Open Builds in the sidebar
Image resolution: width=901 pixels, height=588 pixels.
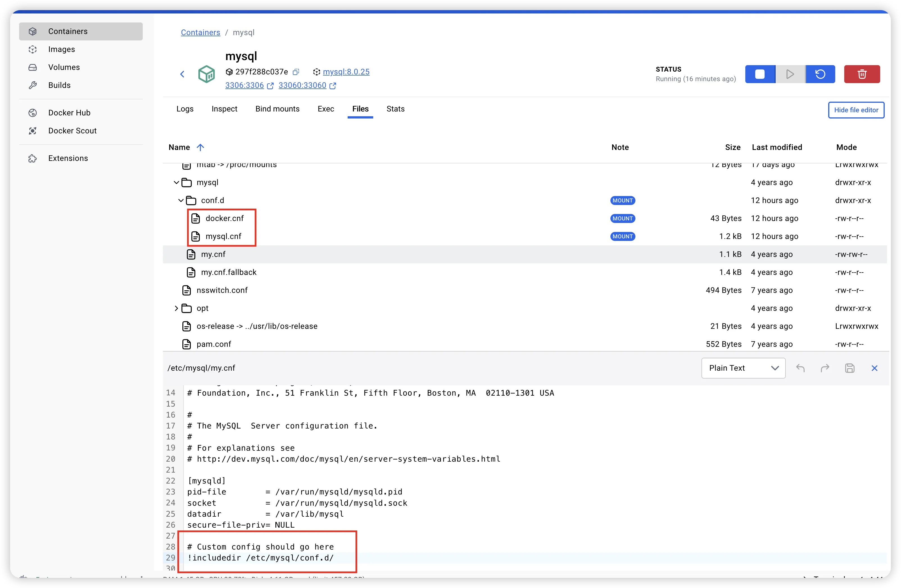pos(81,85)
